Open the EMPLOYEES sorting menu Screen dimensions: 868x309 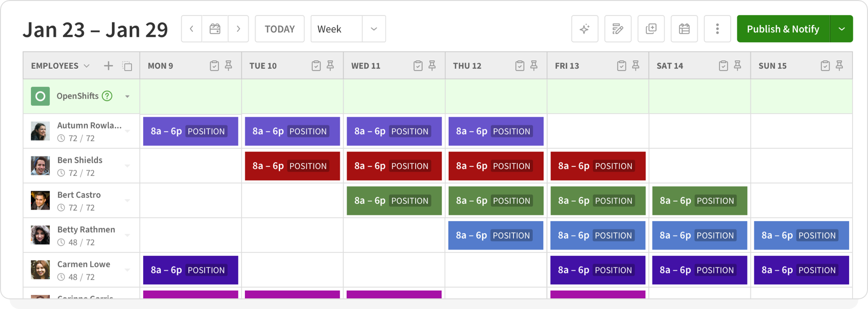coord(87,66)
